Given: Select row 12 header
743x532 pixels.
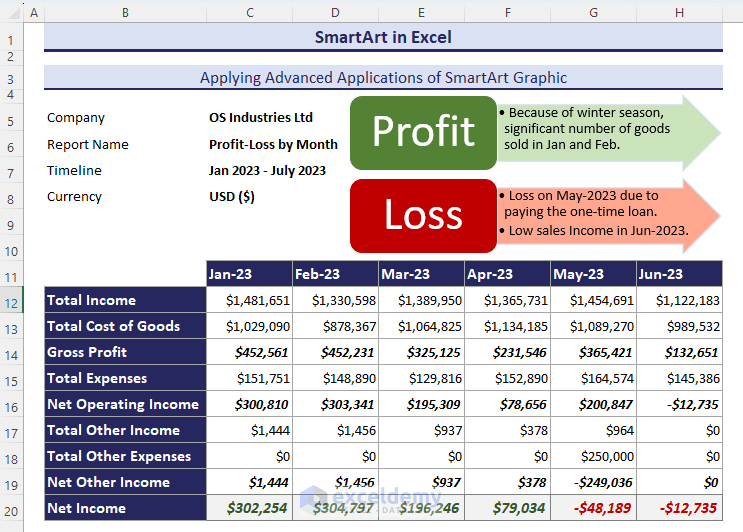Looking at the screenshot, I should click(11, 300).
